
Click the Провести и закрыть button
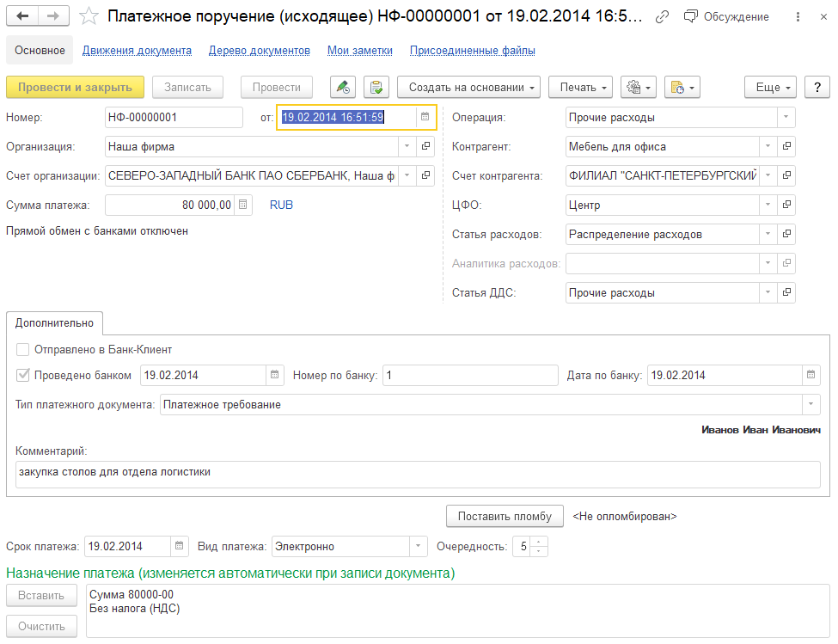[75, 87]
